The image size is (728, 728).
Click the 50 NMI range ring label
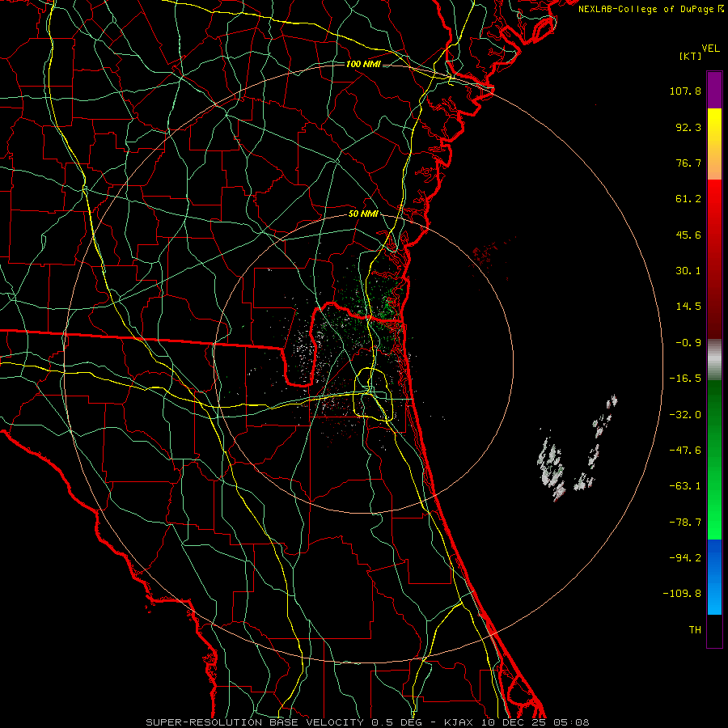click(x=363, y=214)
